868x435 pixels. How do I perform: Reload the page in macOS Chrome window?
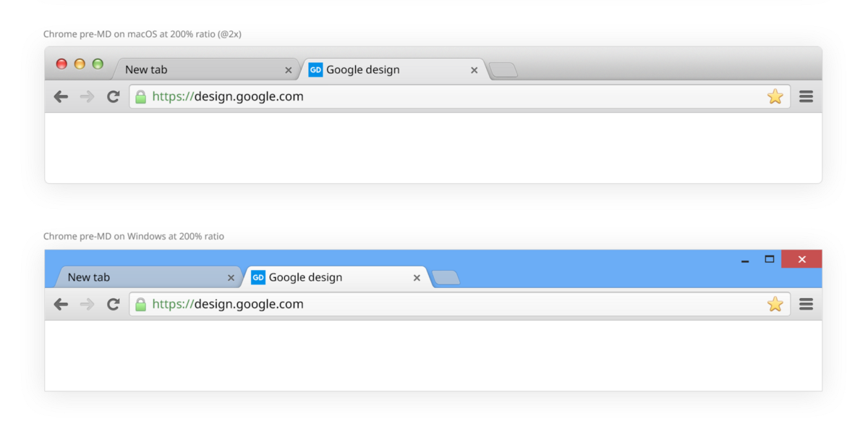(113, 97)
